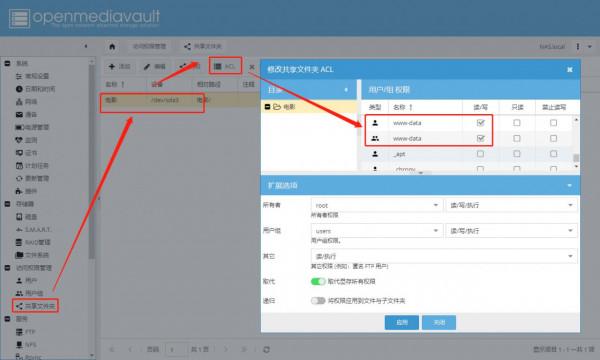Open Shared Folders item with share icon

point(35,306)
